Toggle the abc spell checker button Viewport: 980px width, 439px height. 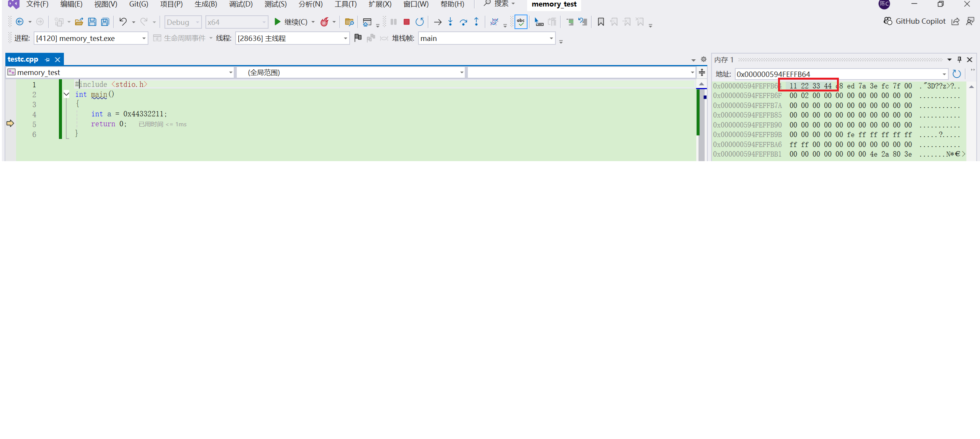point(521,22)
